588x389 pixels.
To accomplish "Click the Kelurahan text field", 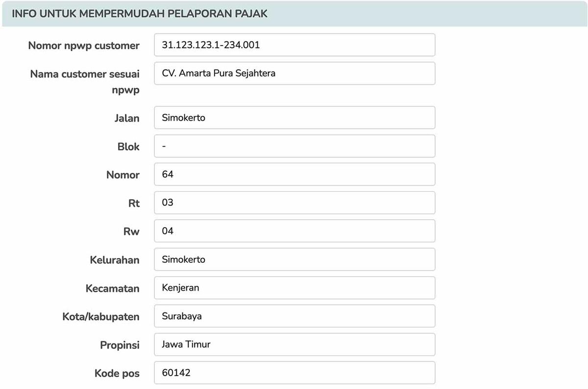I will [294, 259].
